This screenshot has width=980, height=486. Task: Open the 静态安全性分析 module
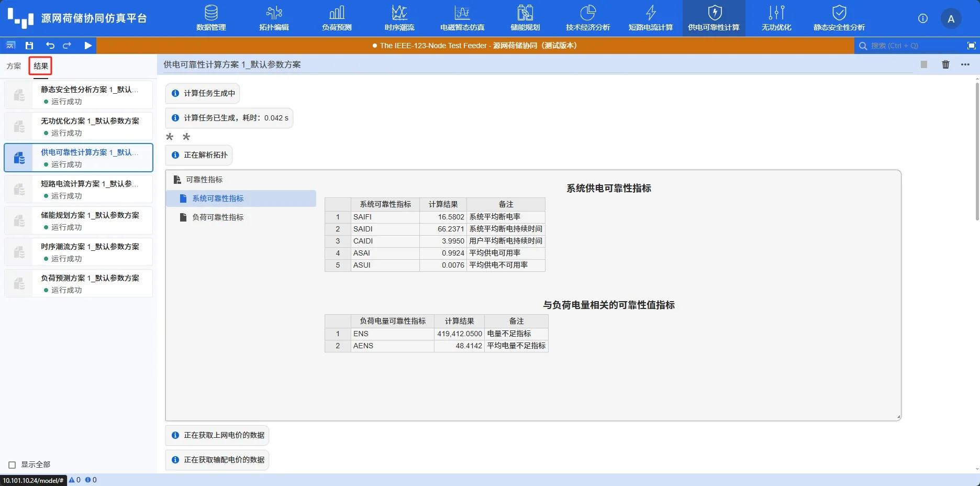coord(839,18)
